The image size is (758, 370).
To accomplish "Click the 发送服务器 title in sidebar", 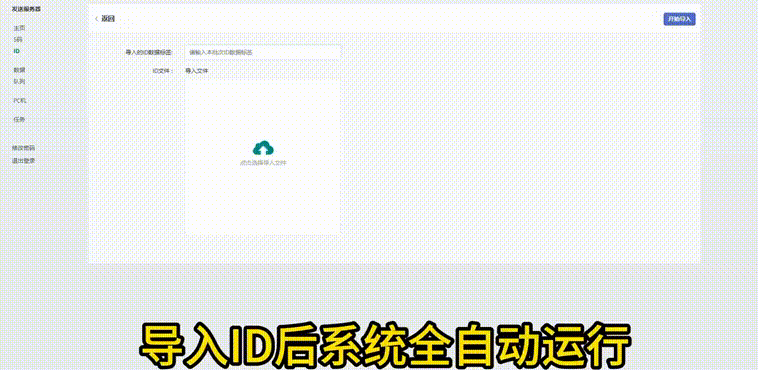I will (x=27, y=9).
